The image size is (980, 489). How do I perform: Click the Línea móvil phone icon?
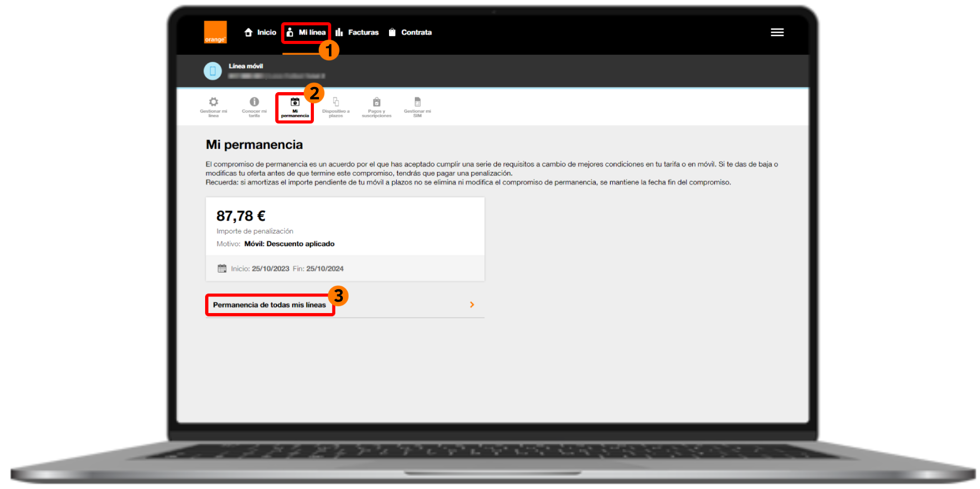coord(212,71)
